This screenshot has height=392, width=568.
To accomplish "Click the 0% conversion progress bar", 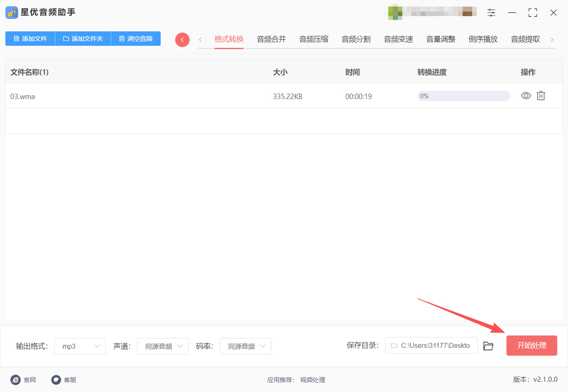I will tap(463, 96).
